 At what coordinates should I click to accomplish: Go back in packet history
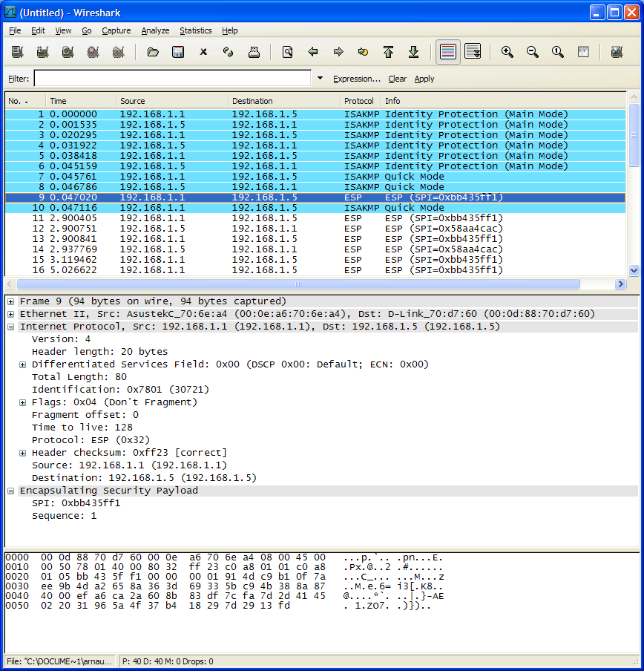313,52
